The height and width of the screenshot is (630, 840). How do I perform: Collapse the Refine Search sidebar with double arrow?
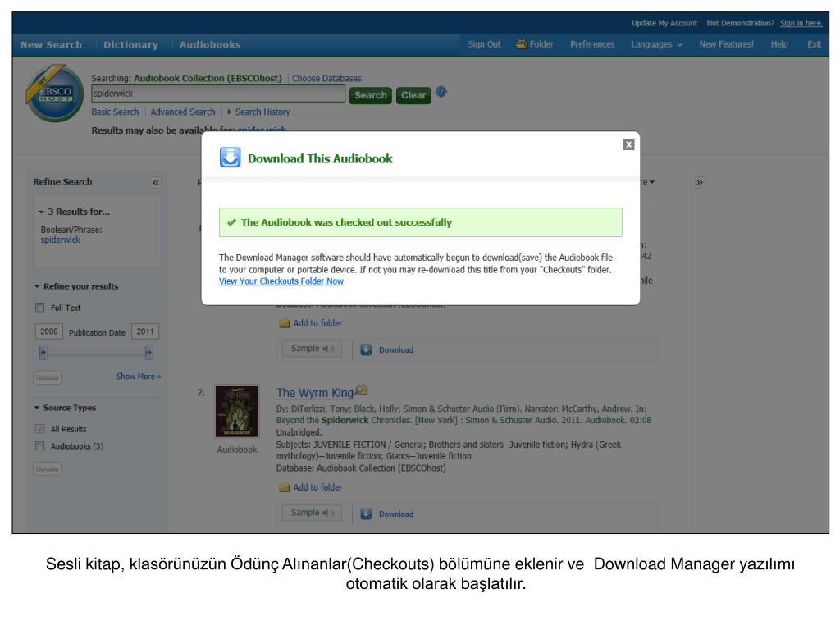(155, 182)
